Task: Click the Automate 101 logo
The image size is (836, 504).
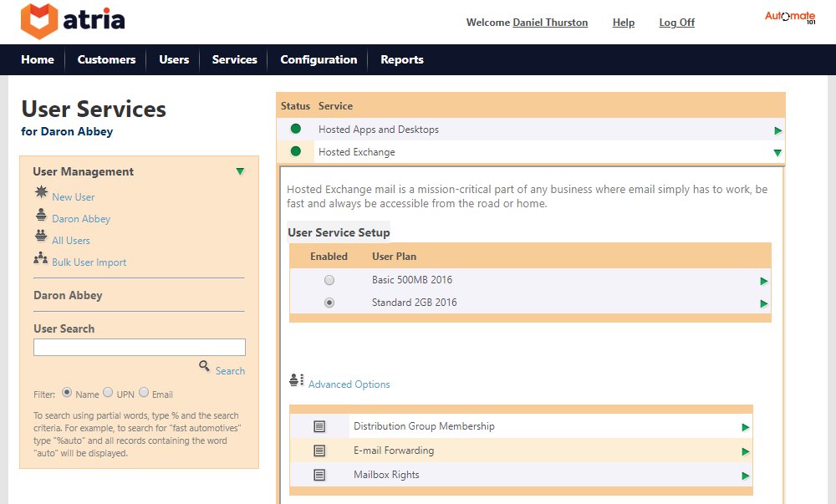Action: (790, 17)
